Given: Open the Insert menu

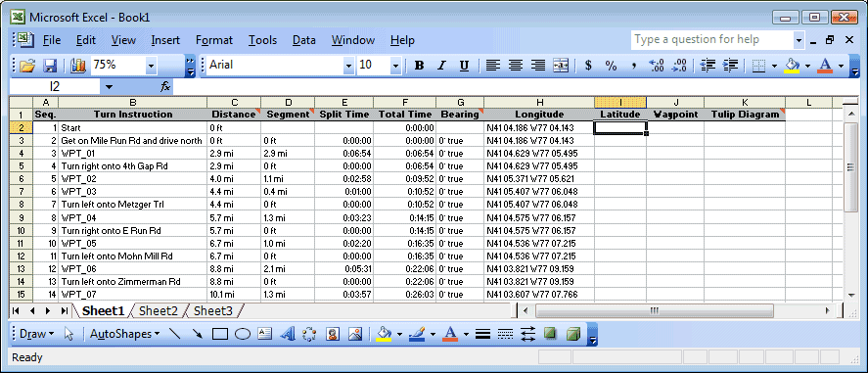Looking at the screenshot, I should (x=165, y=40).
